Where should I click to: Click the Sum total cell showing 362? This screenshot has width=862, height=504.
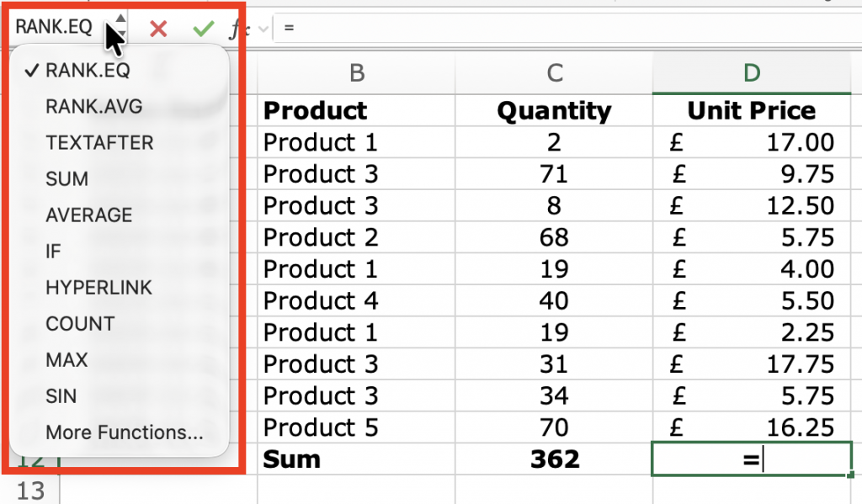tap(554, 459)
